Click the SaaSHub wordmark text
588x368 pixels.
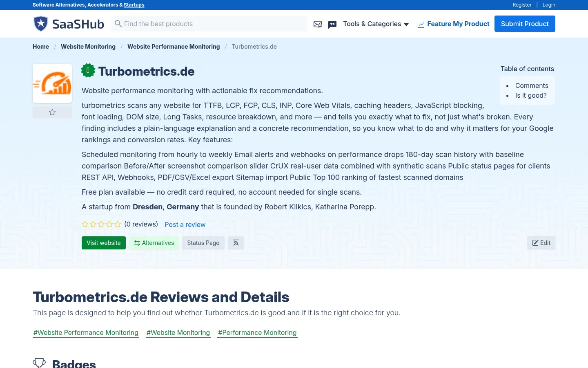[x=78, y=24]
